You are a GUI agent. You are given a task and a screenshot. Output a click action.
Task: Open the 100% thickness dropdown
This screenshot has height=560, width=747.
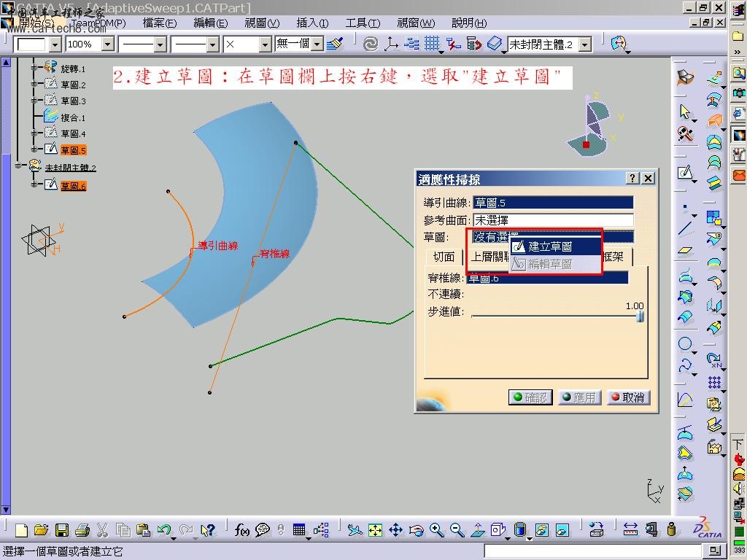[x=108, y=44]
